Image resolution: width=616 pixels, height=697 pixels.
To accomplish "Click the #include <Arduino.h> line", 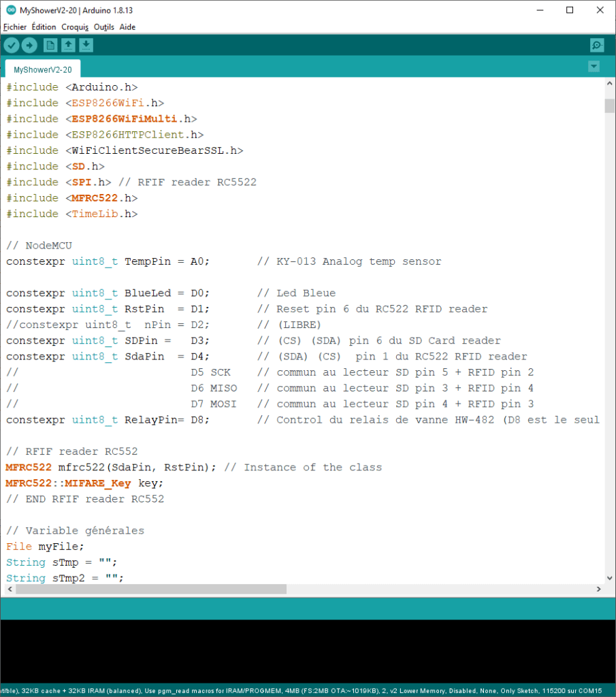I will (72, 87).
